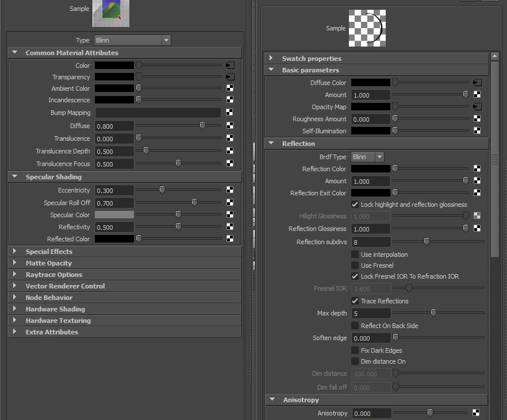The height and width of the screenshot is (420, 507).
Task: Click the Transparency connection arrow icon
Action: tap(230, 77)
